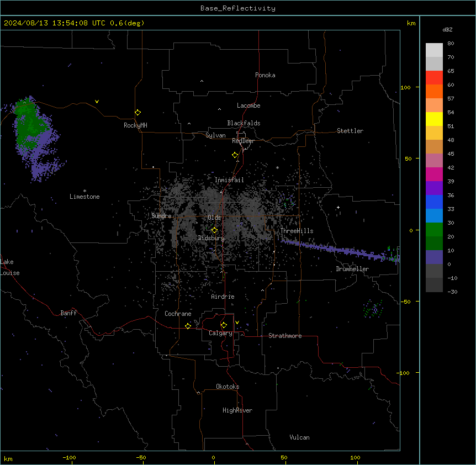476x465 pixels.
Task: Click the Blackfalds label on the map
Action: coord(244,123)
